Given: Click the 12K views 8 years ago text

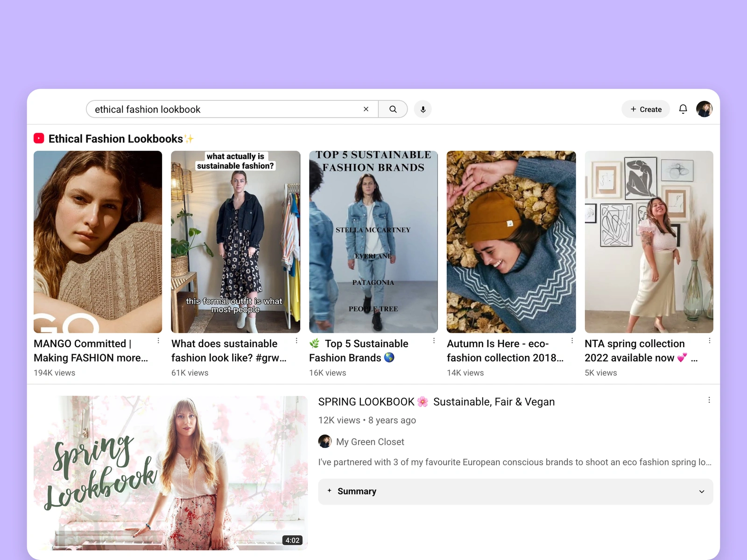Looking at the screenshot, I should [x=367, y=420].
